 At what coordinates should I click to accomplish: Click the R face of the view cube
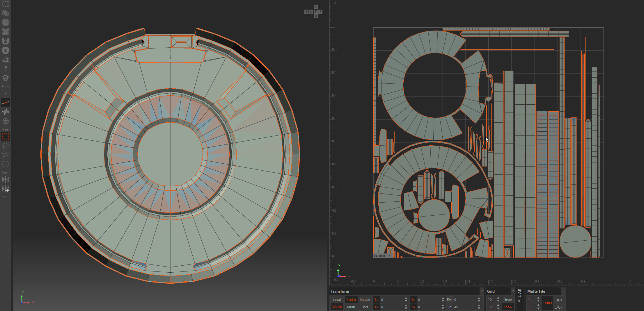click(x=320, y=12)
